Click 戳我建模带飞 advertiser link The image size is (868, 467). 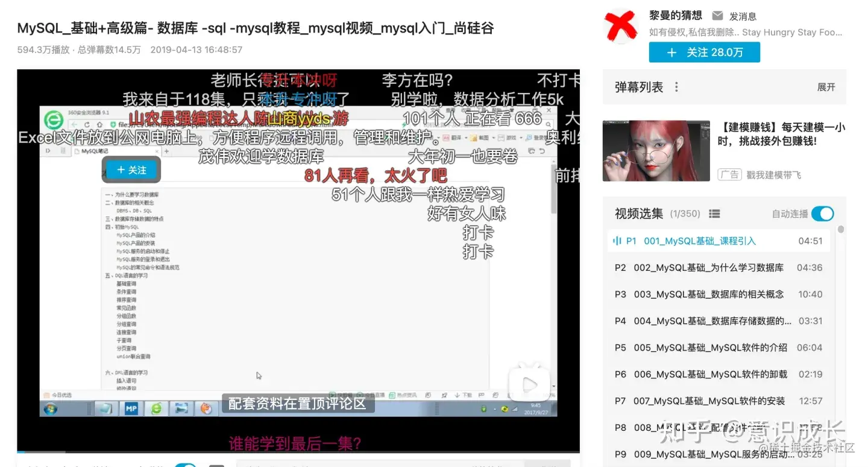point(774,174)
